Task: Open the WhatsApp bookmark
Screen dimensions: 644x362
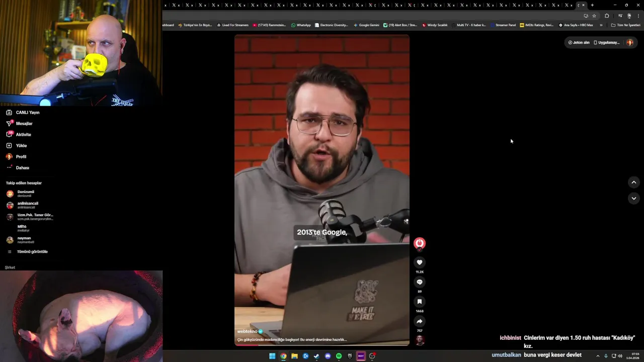Action: 301,25
